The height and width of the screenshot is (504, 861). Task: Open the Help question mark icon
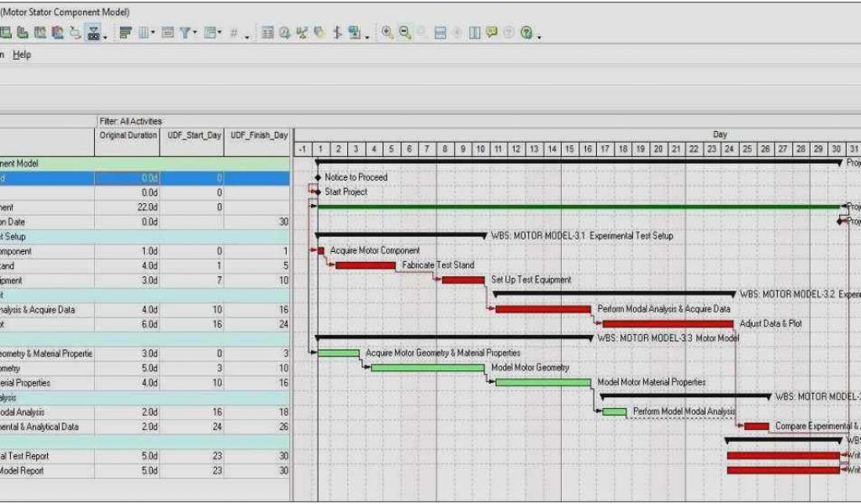(x=526, y=33)
